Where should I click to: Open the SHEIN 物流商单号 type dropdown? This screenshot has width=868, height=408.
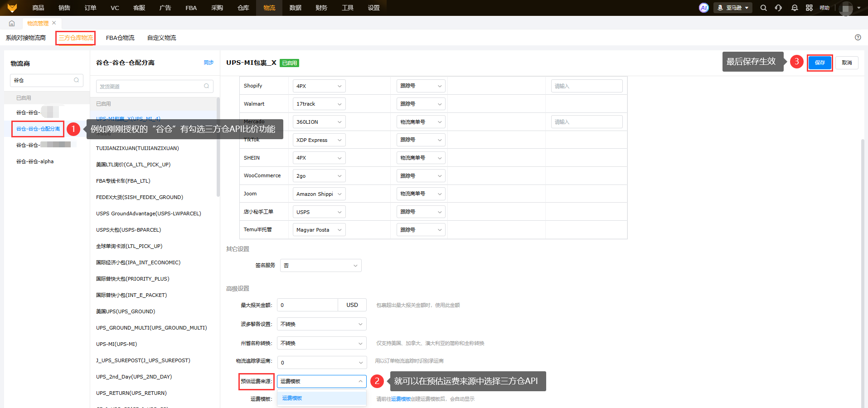point(421,158)
